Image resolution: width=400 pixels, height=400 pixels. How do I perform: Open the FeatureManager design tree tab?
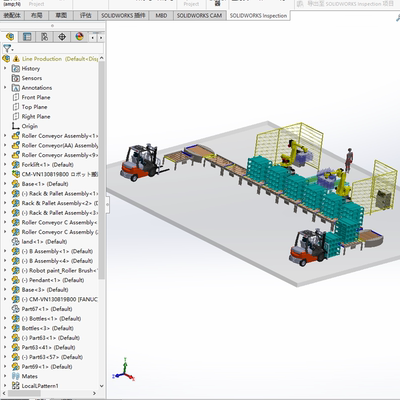pyautogui.click(x=10, y=37)
